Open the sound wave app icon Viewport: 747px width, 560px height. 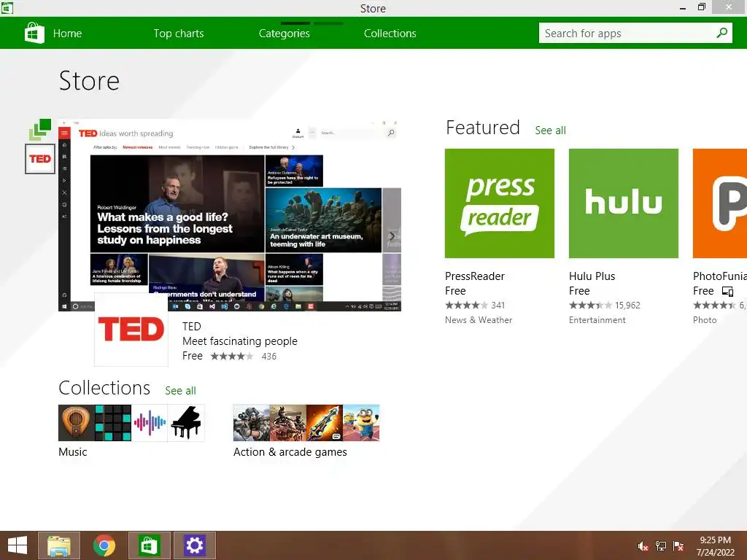point(150,423)
